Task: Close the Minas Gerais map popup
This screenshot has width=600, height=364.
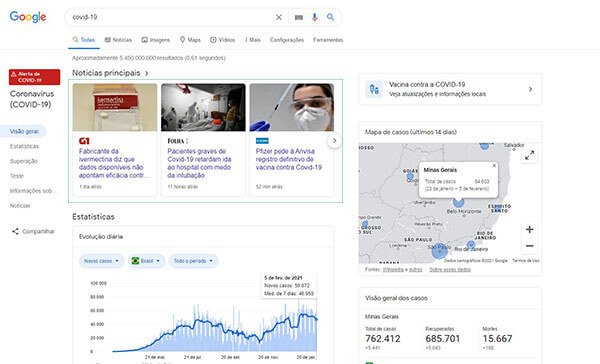Action: tap(494, 166)
